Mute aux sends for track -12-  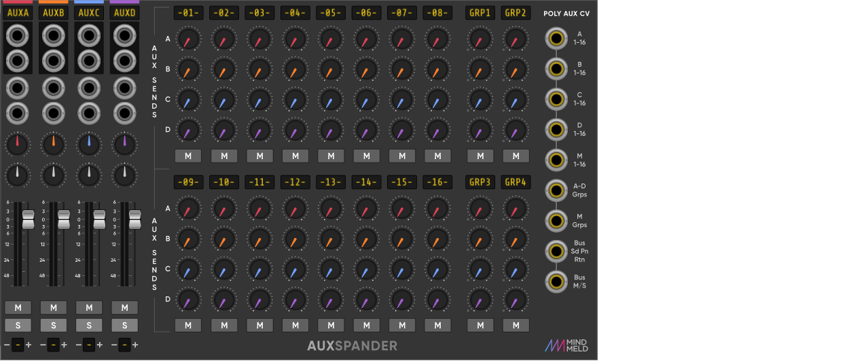295,325
